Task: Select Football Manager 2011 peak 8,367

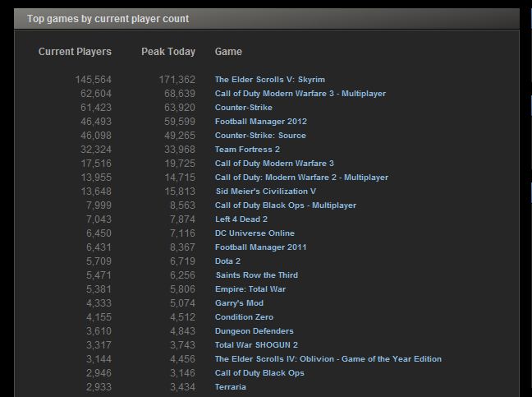Action: pos(182,247)
